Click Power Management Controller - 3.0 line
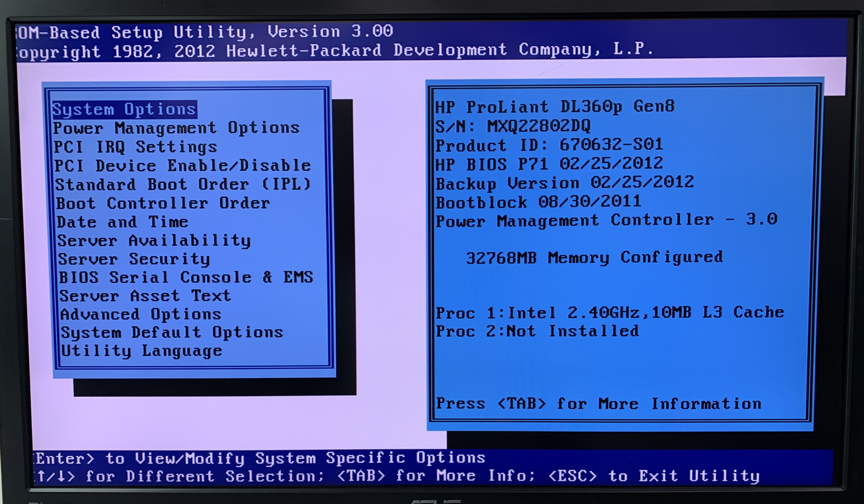Screen dimensions: 864x504 [x=606, y=220]
